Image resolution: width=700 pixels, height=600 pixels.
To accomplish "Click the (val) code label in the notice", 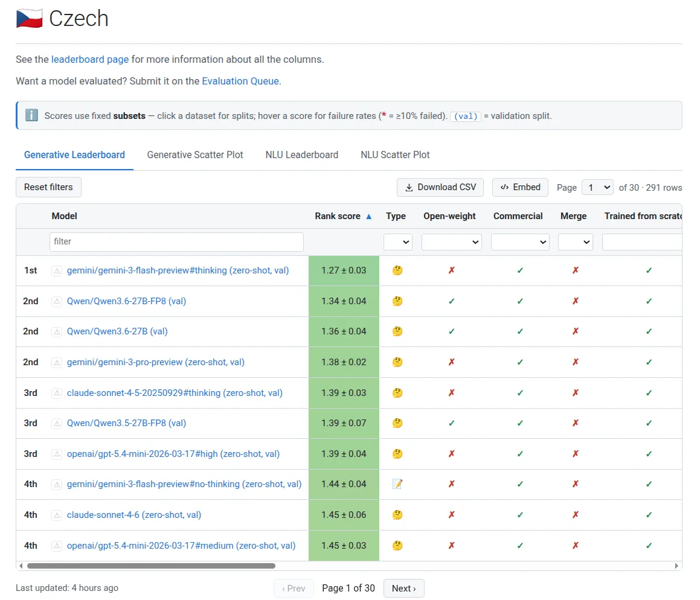I will point(466,116).
